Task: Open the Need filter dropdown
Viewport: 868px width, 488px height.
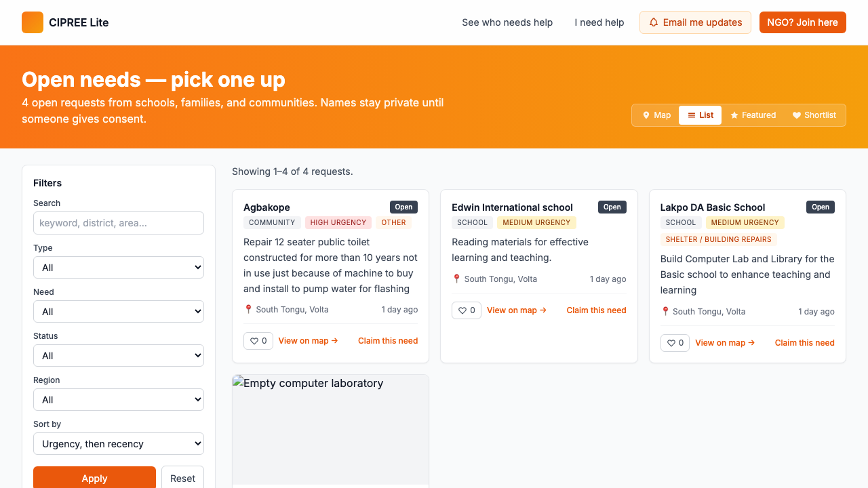Action: [x=119, y=312]
